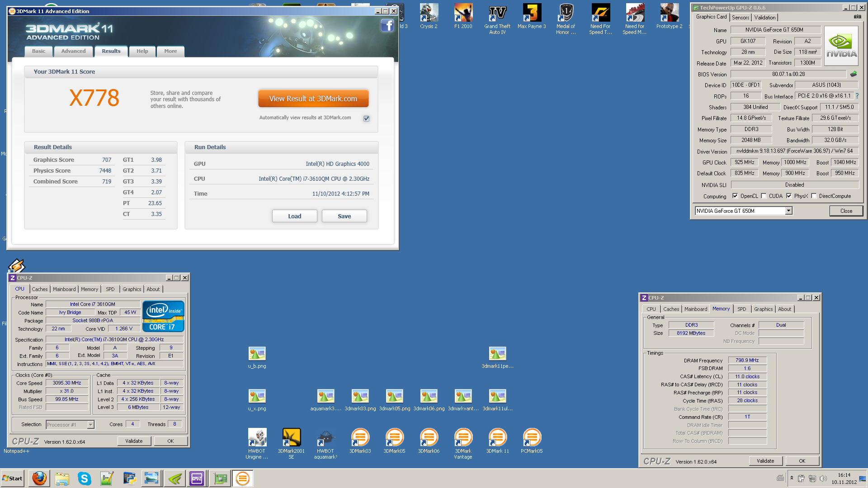
Task: Toggle CUDA checkbox in GPU-Z
Action: (x=764, y=196)
